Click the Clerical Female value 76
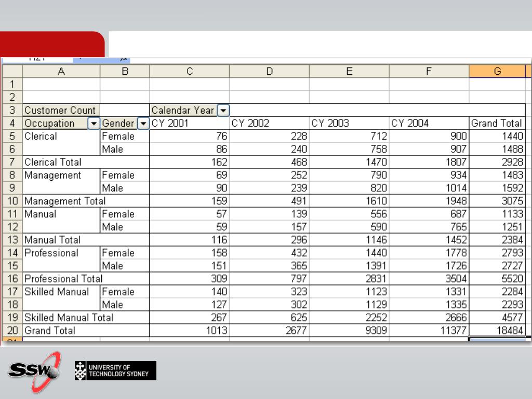The height and width of the screenshot is (399, 532). (x=189, y=137)
